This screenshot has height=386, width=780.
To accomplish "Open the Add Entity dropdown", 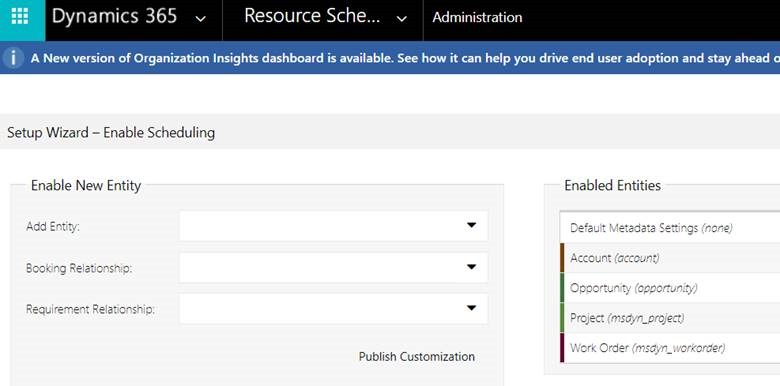I will click(333, 226).
